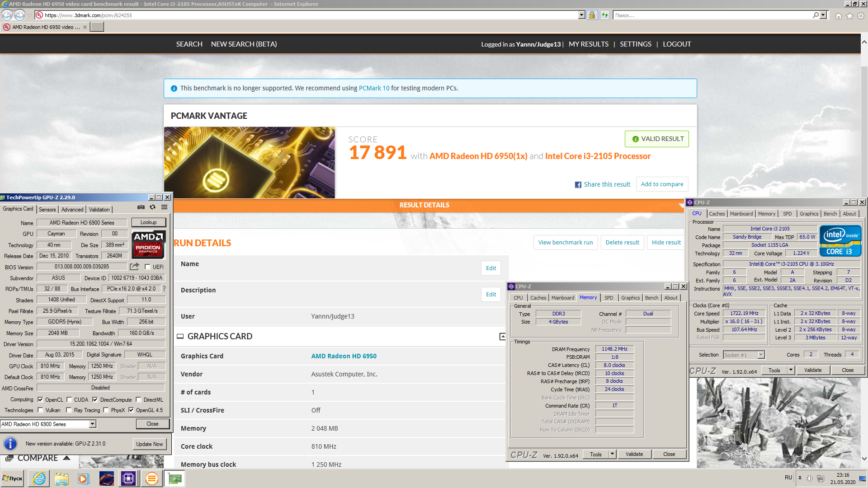Open Socket #1 selection dropdown in CPU-Z

(x=761, y=355)
